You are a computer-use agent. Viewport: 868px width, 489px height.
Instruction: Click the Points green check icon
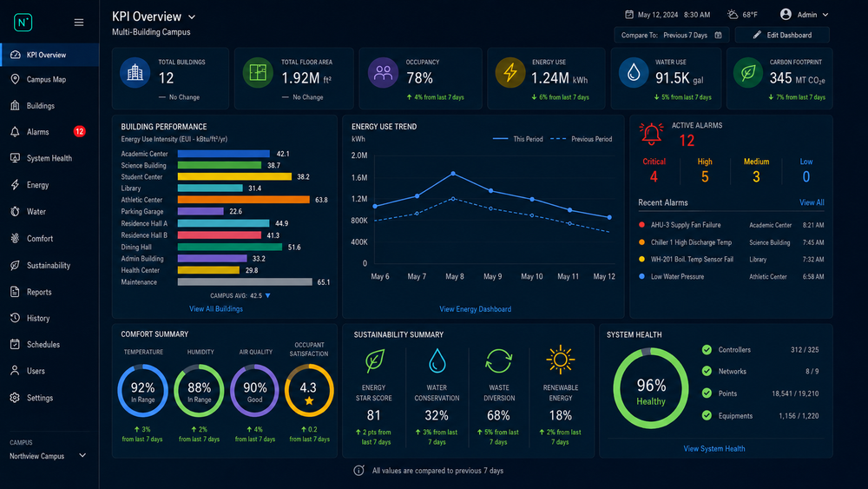[x=707, y=393]
